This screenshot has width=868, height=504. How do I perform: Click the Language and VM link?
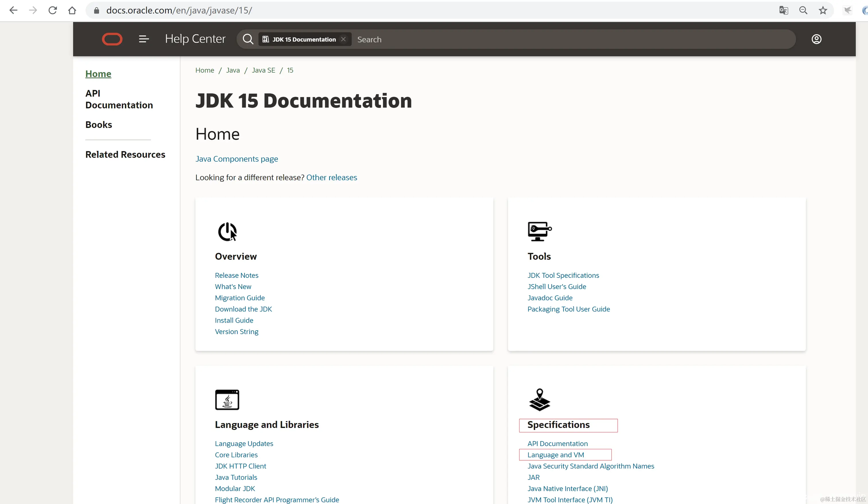[x=555, y=455]
